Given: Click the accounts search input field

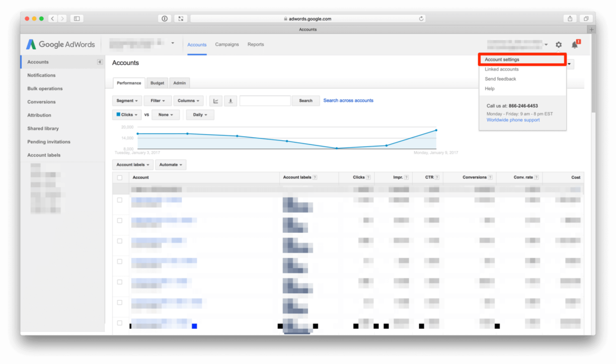Looking at the screenshot, I should [265, 101].
